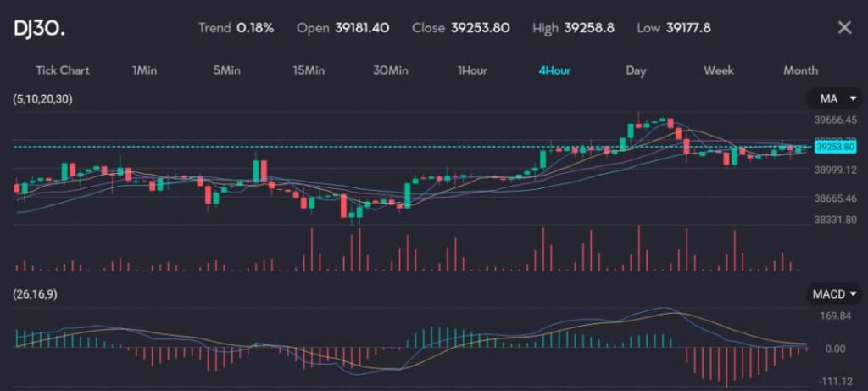Select the 5Min timeframe
This screenshot has height=391, width=868.
click(226, 70)
